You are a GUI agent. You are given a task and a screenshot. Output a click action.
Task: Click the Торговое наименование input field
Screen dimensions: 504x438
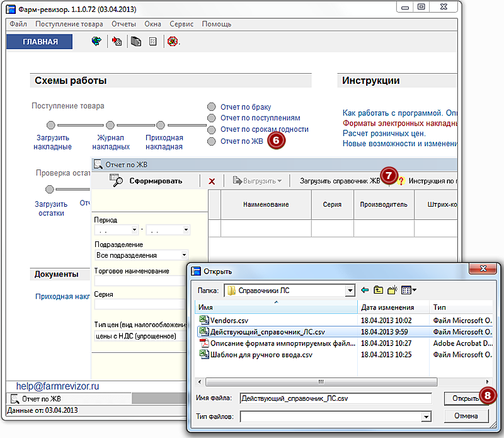point(140,280)
